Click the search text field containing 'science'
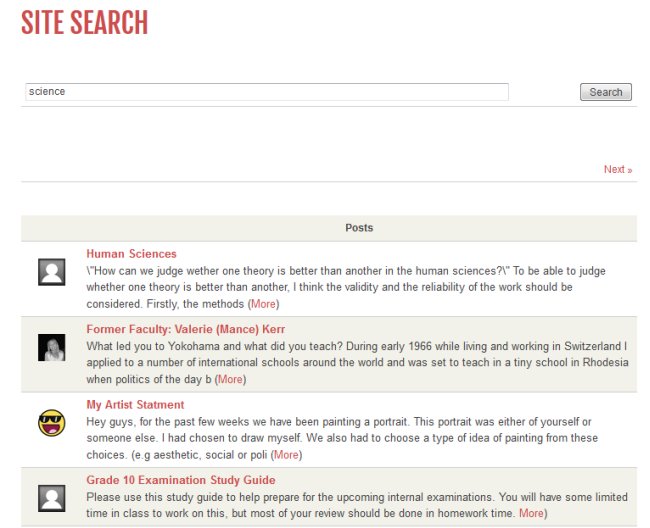Screen dimensions: 650x528 pos(267,92)
